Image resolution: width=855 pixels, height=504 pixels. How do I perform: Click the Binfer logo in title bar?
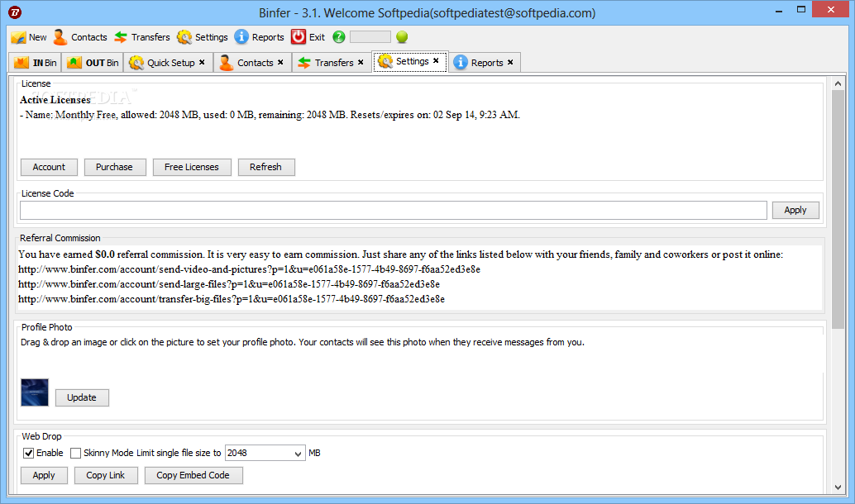tap(15, 12)
